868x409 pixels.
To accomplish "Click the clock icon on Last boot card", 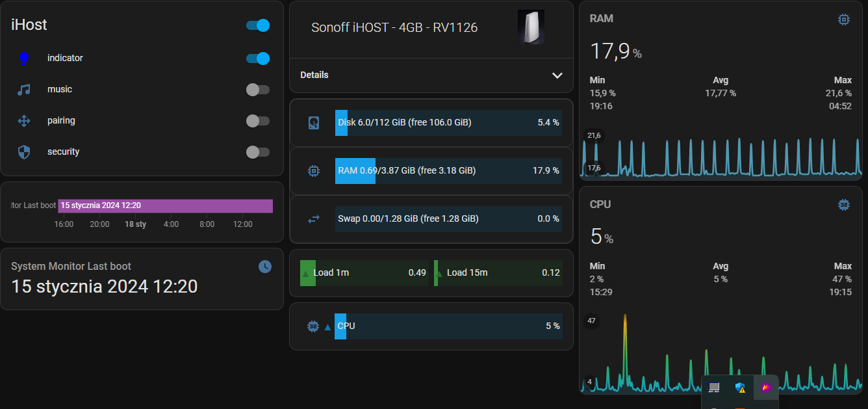I will tap(265, 267).
